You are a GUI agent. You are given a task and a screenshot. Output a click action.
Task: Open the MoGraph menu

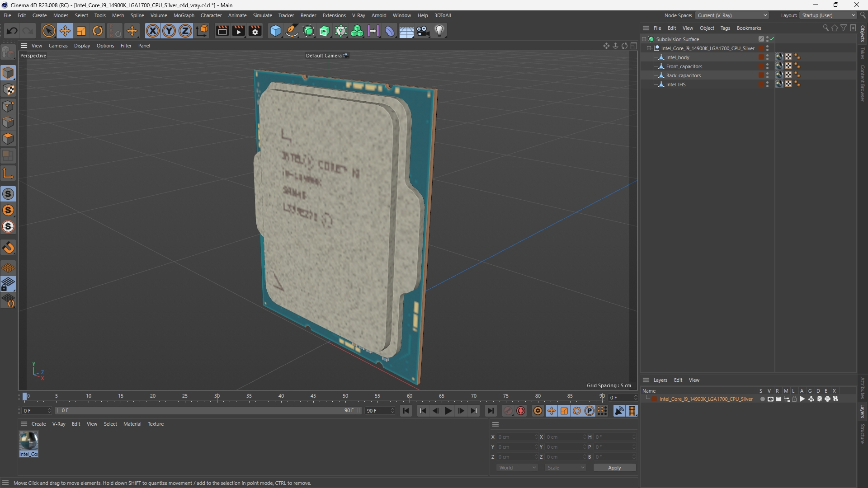click(184, 15)
